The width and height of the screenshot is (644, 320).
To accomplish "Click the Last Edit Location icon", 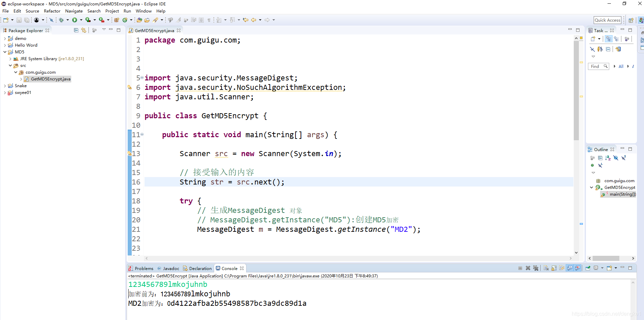I will pos(246,20).
